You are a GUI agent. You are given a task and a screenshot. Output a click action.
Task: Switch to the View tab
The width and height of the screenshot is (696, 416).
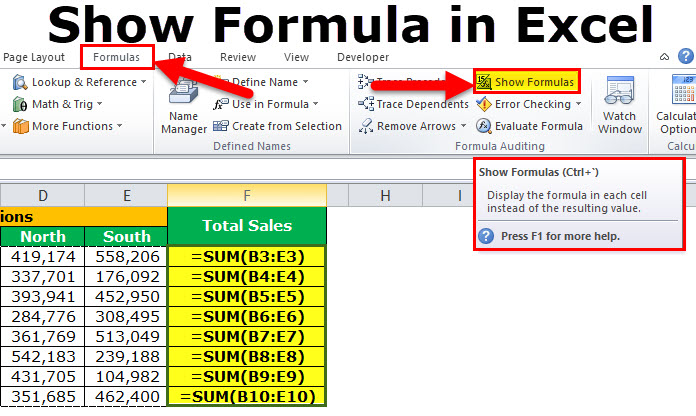pyautogui.click(x=296, y=57)
